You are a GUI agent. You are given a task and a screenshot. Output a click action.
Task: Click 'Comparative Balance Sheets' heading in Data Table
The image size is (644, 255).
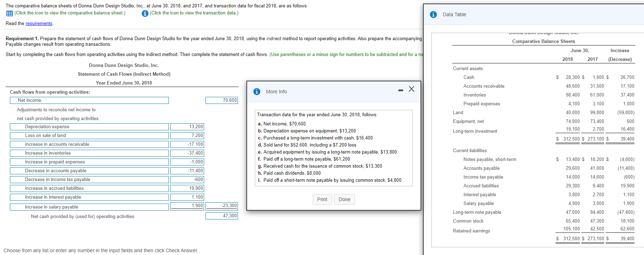coord(544,42)
